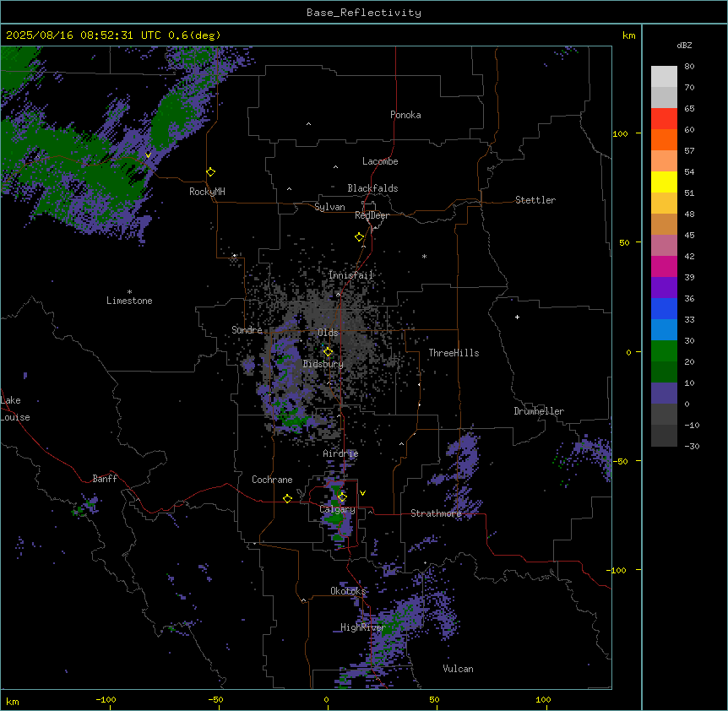Pick the light gray 70-80 dBZ legend swatch
728x711 pixels.
point(664,77)
